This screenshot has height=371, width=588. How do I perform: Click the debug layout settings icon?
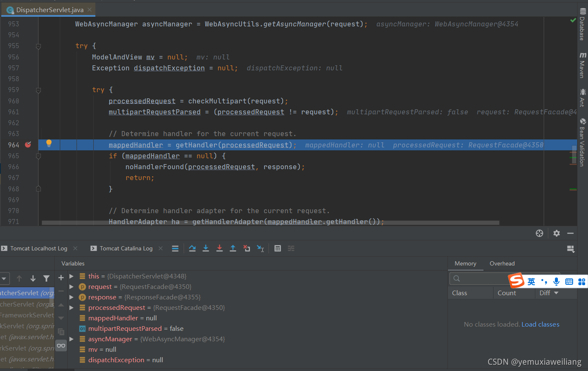tap(571, 249)
